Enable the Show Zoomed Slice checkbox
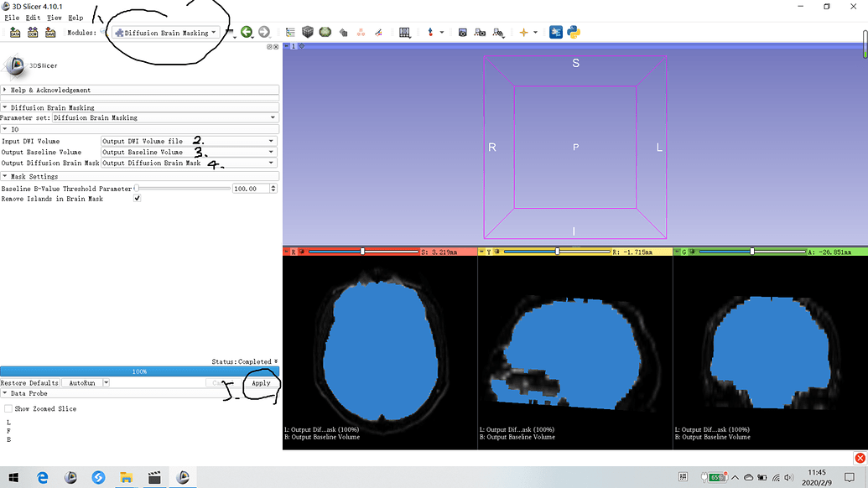 click(x=8, y=408)
